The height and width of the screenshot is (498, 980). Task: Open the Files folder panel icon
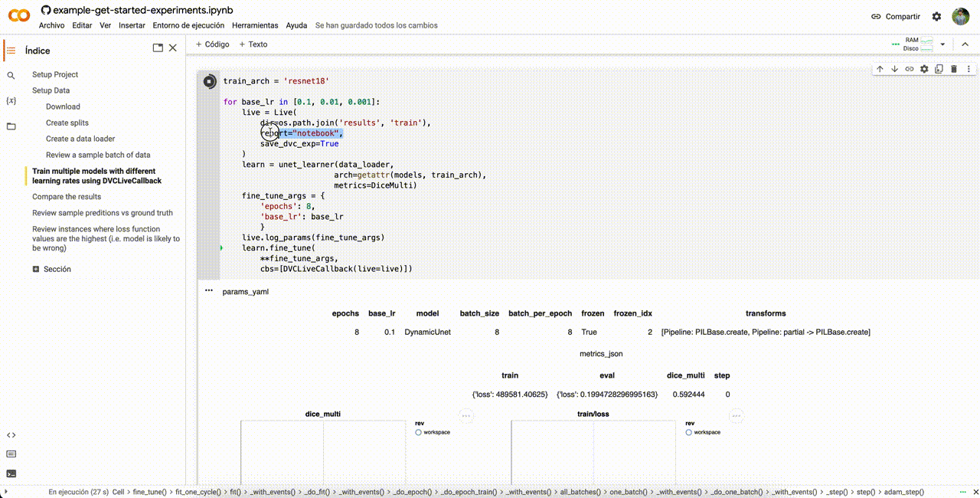(x=11, y=126)
